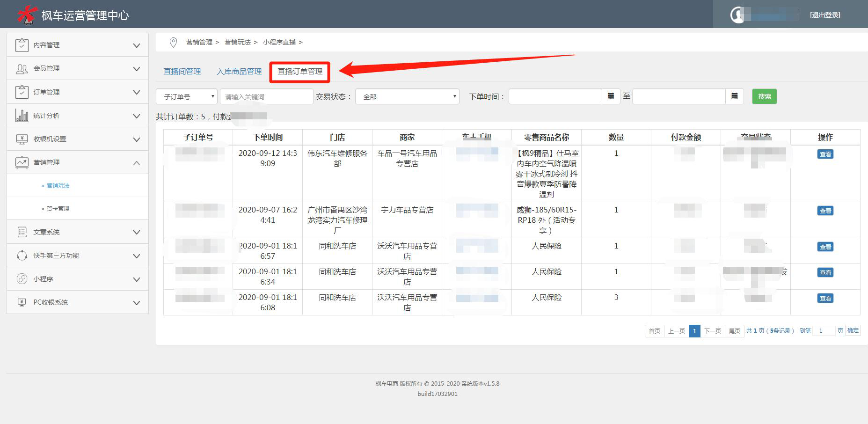Expand the PC收银系统 menu chevron
Viewport: 868px width, 424px height.
click(137, 303)
